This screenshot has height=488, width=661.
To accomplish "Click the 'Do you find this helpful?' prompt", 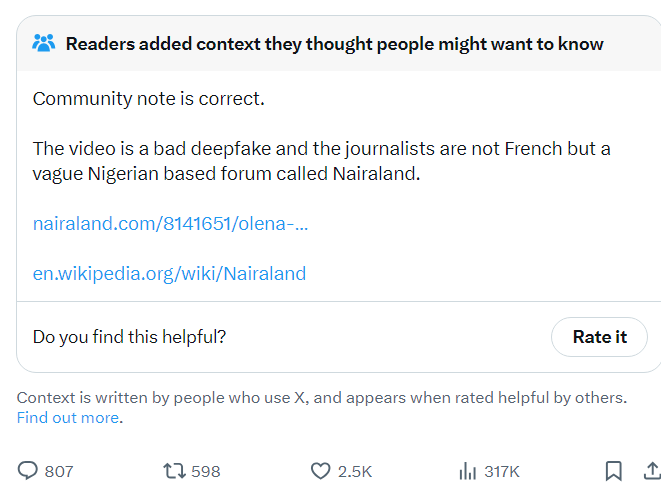I will point(129,337).
